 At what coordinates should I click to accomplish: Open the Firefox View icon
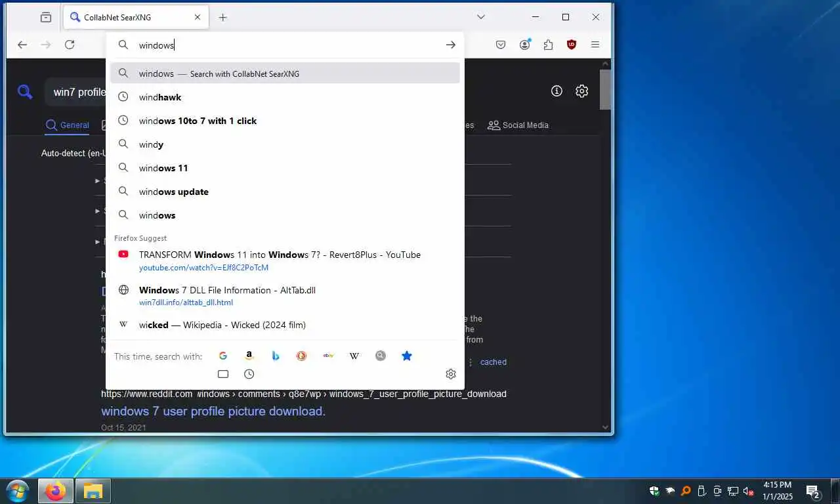coord(46,18)
